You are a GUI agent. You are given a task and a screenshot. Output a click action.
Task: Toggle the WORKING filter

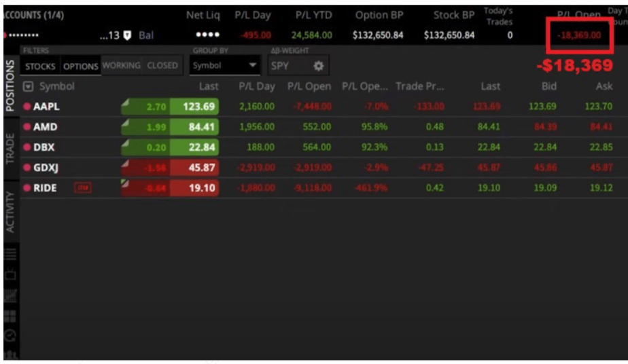tap(122, 65)
